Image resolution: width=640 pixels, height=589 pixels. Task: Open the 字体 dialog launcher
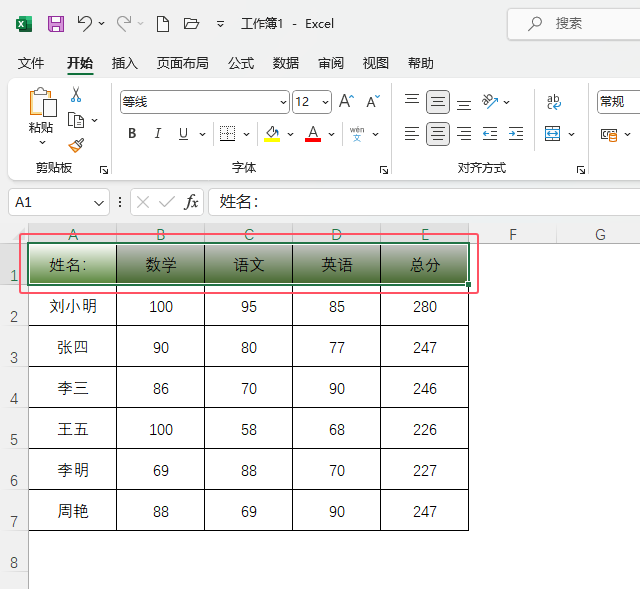coord(384,170)
